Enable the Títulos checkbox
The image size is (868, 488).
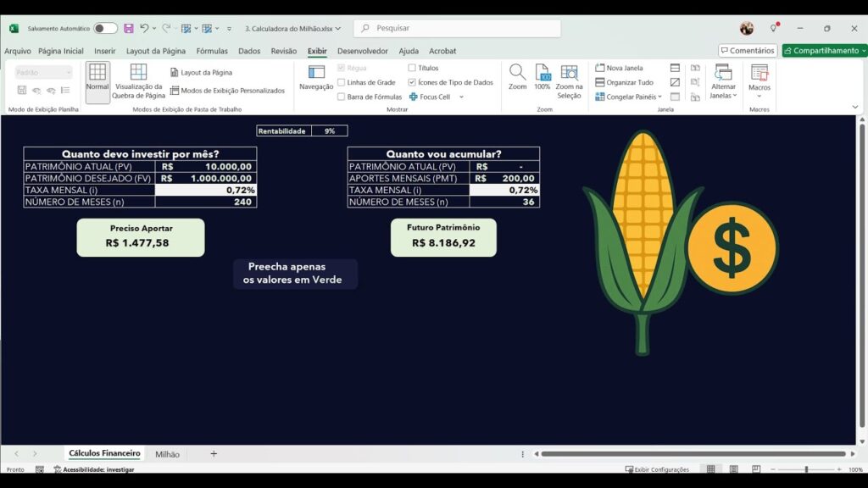pos(412,68)
